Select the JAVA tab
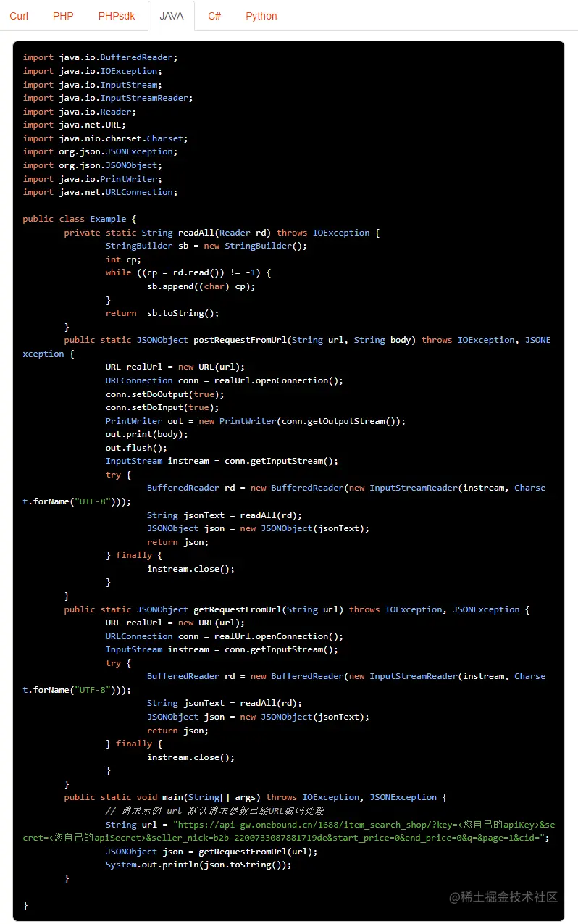578x924 pixels. pos(172,16)
